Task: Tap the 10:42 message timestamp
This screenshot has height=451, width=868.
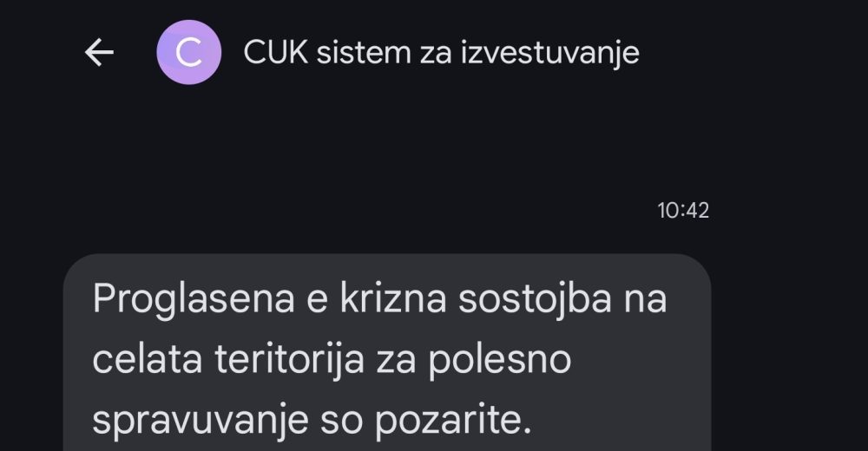Action: [x=683, y=210]
